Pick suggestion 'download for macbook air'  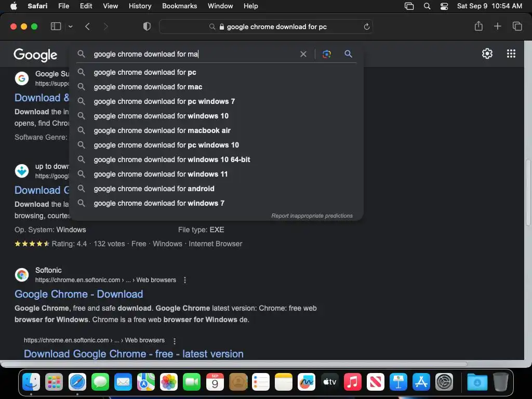click(x=216, y=130)
